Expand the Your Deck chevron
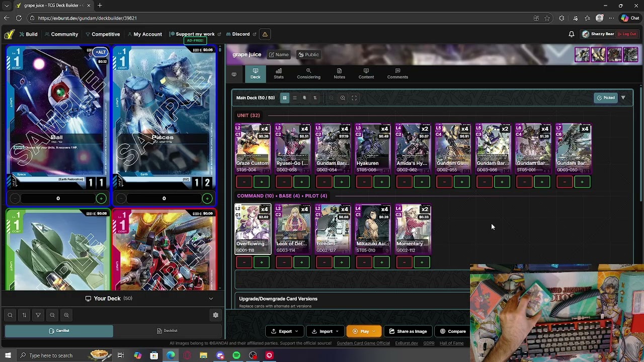Viewport: 644px width, 362px height. pos(211,299)
